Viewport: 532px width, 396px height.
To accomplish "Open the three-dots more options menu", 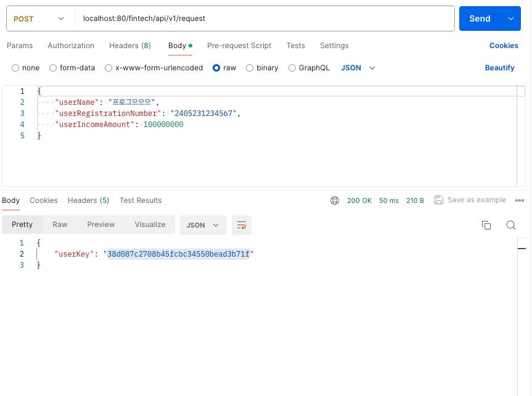I will [520, 200].
